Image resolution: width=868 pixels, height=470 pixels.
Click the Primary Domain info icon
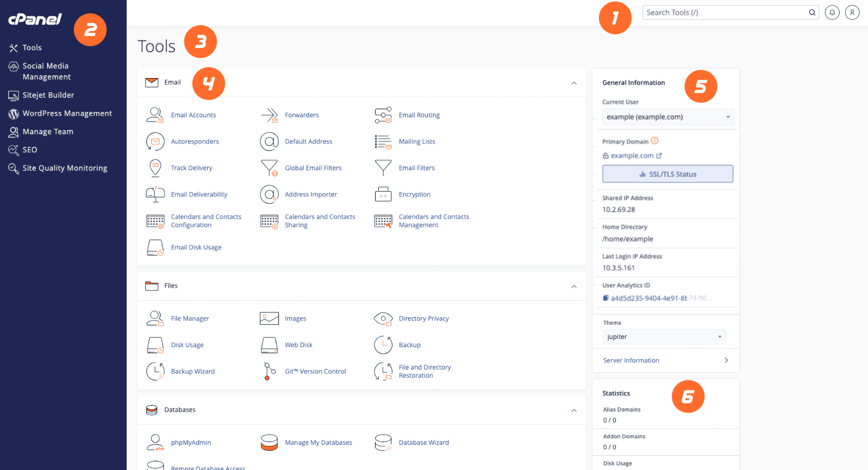(x=655, y=141)
